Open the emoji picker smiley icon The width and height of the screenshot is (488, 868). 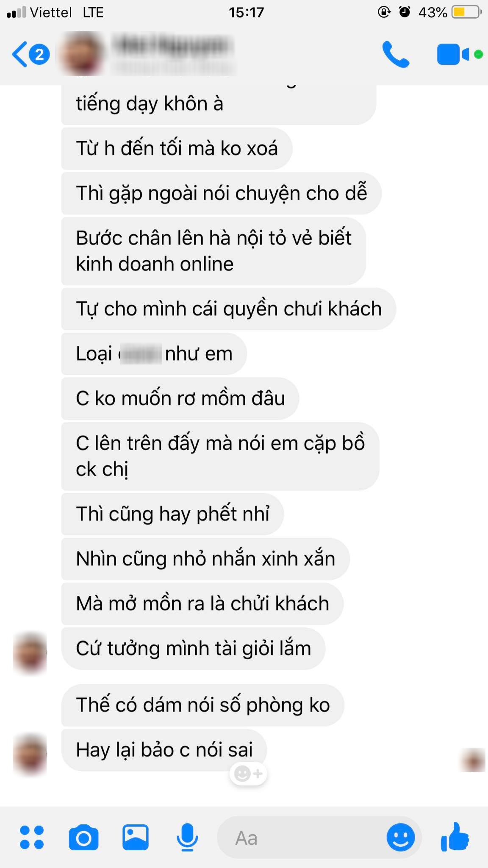click(400, 837)
